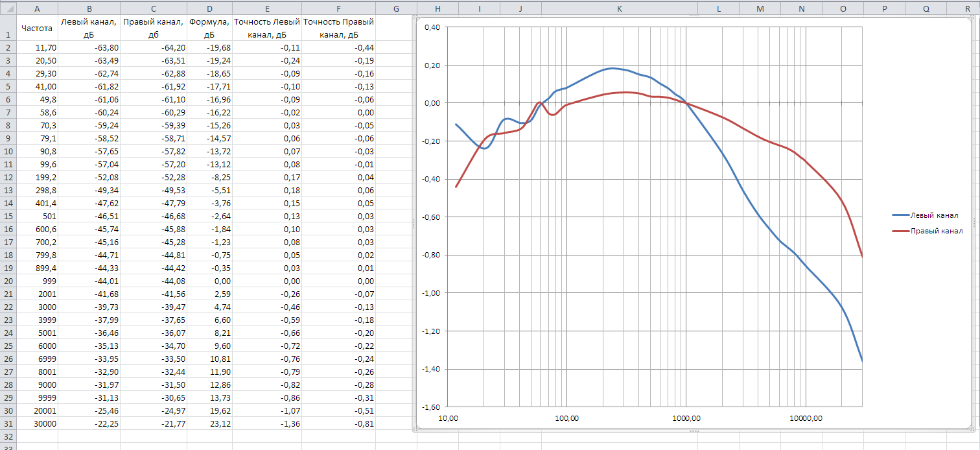This screenshot has height=450, width=980.
Task: Click the Частота header cell
Action: pyautogui.click(x=36, y=29)
